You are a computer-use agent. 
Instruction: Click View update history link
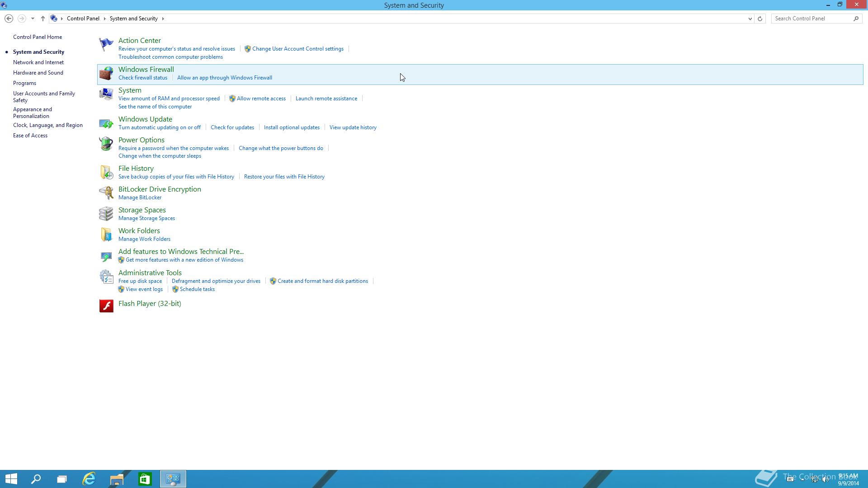pyautogui.click(x=353, y=127)
